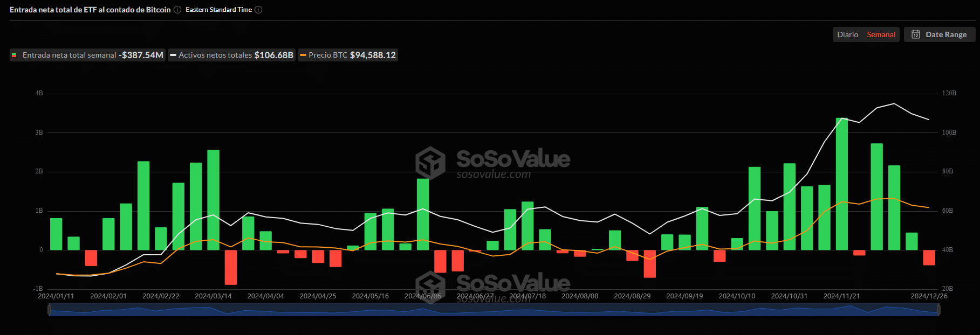Click the calendar icon in Date Range
The width and height of the screenshot is (980, 335).
pyautogui.click(x=916, y=34)
